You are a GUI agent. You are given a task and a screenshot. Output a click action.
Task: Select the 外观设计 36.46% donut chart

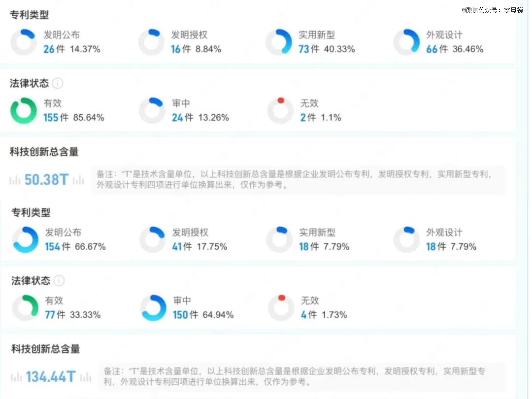click(406, 42)
